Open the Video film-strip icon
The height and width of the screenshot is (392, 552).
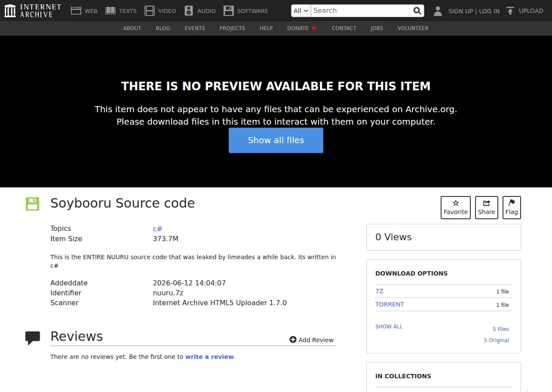coord(150,11)
